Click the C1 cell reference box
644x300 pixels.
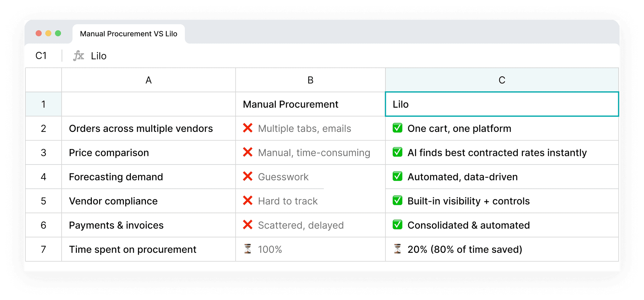(x=41, y=56)
